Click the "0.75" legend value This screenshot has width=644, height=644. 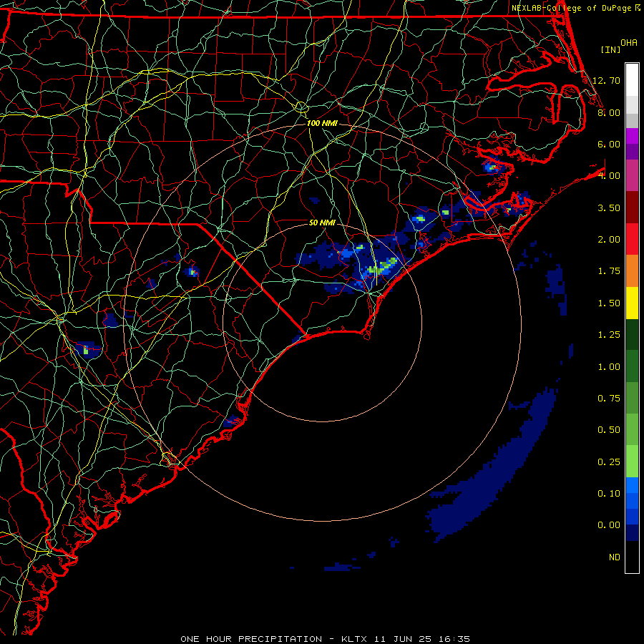click(x=609, y=399)
